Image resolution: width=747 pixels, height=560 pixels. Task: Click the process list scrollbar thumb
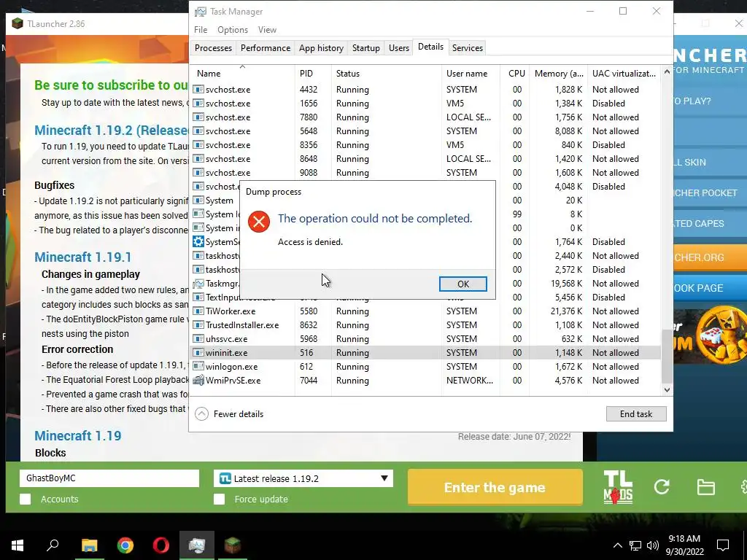click(667, 356)
